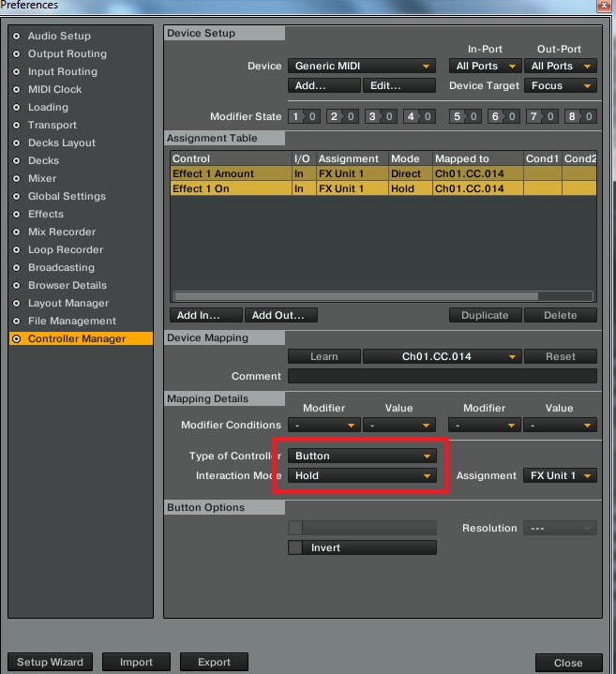Open the second Modifier condition dropdown
This screenshot has width=616, height=674.
pyautogui.click(x=485, y=426)
